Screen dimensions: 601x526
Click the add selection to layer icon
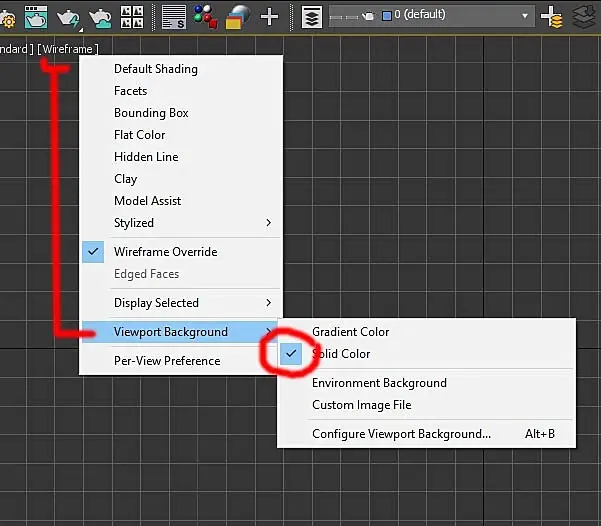(586, 17)
